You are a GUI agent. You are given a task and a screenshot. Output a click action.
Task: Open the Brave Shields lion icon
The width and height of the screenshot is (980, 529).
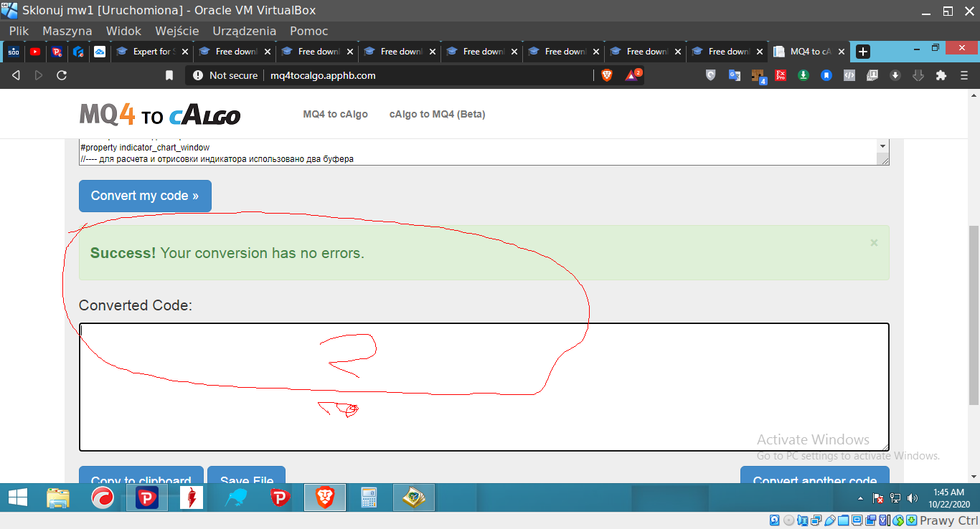point(607,75)
